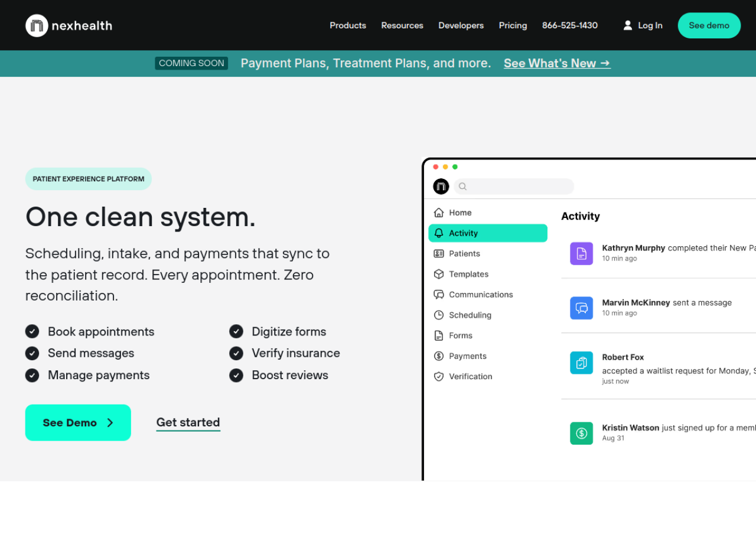Click Kristin Watson's name in activity feed
Viewport: 756px width, 535px height.
point(631,428)
